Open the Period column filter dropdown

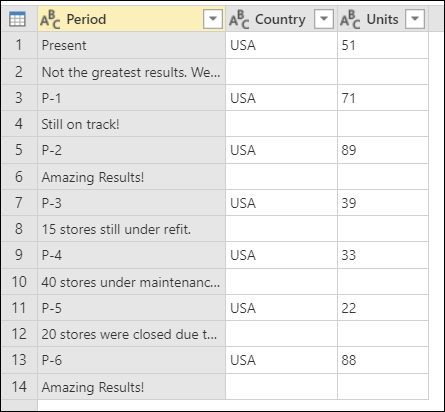coord(213,19)
